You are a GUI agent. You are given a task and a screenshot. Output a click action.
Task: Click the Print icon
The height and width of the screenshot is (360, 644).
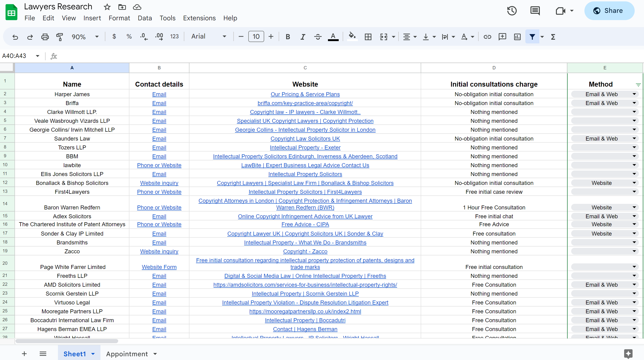point(45,37)
